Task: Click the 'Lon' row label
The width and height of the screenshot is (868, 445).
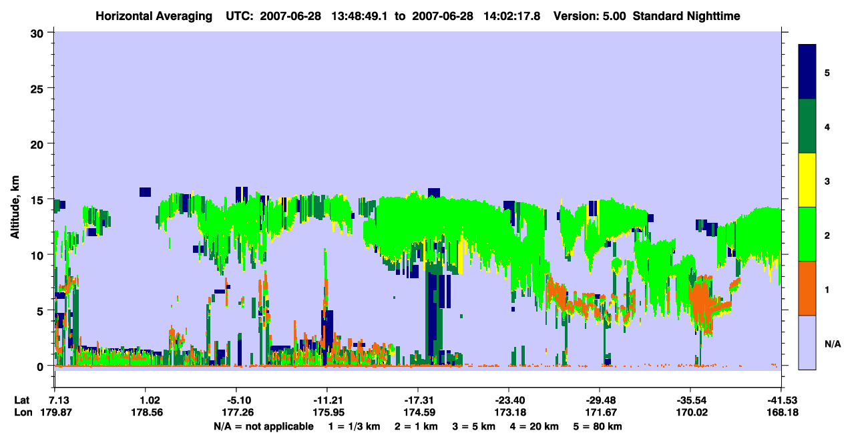Action: click(x=23, y=412)
